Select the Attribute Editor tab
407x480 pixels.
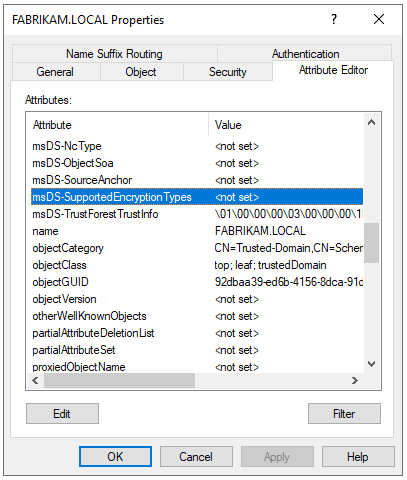pos(333,70)
